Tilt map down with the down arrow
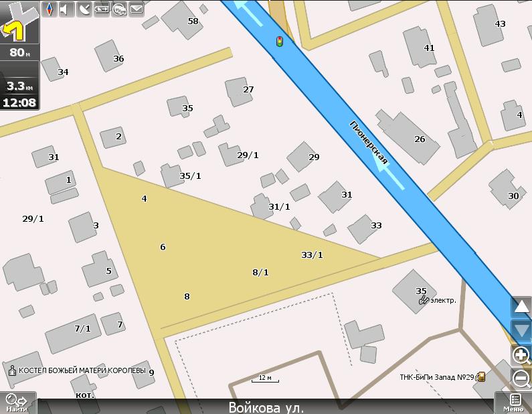Viewport: 532px width, 414px height. (521, 330)
